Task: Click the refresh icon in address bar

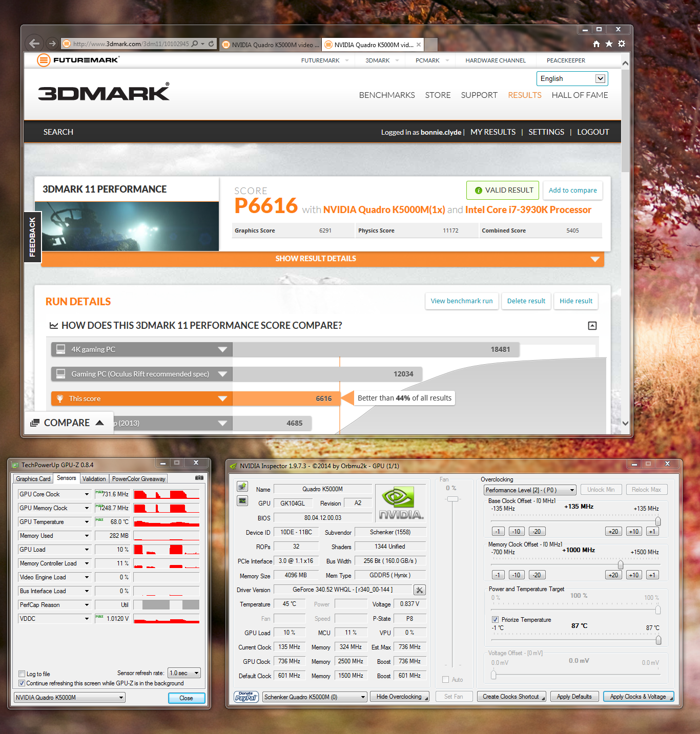Action: coord(211,44)
